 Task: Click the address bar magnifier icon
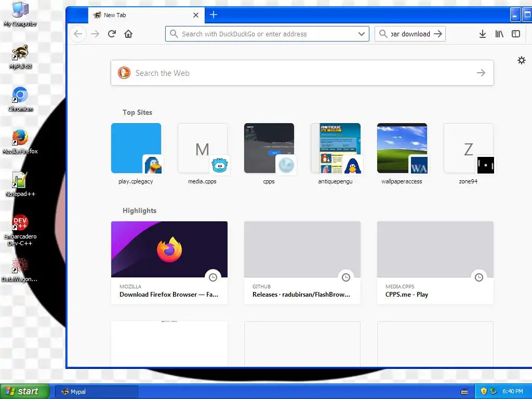[174, 34]
